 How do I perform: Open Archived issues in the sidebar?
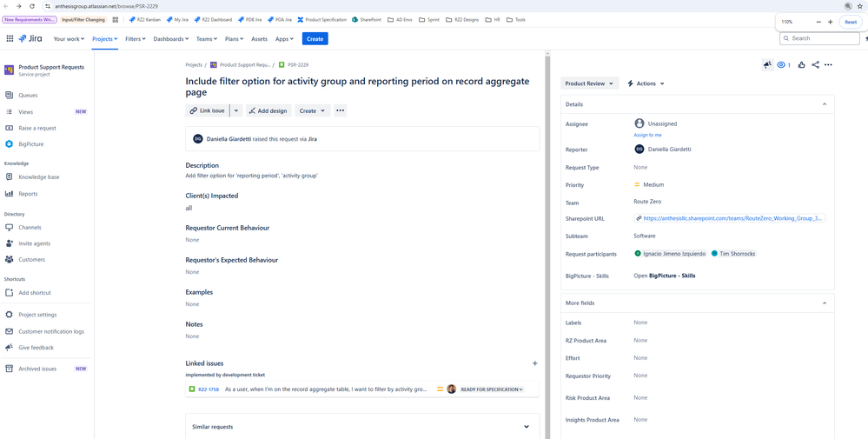coord(37,369)
